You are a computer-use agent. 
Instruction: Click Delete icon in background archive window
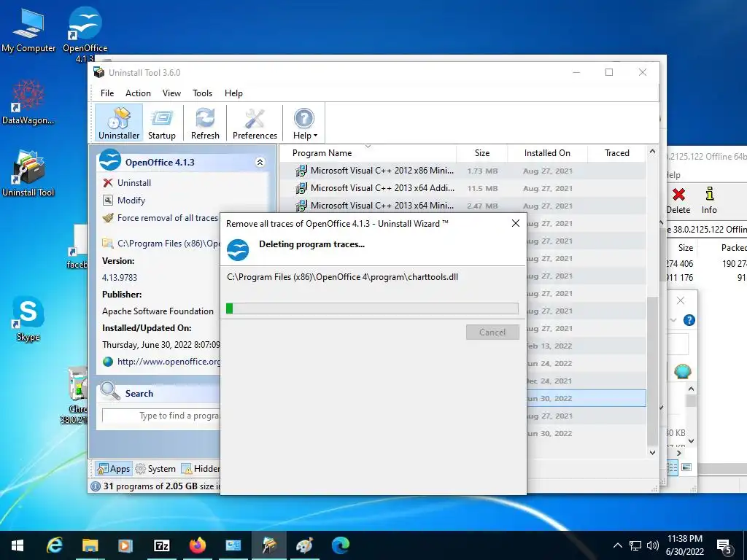pyautogui.click(x=678, y=201)
